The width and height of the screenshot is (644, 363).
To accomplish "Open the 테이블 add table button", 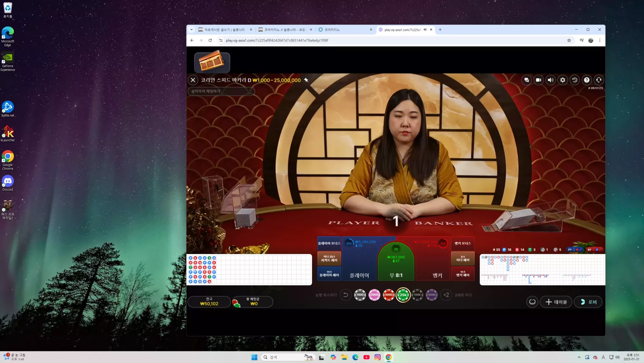I will click(x=556, y=302).
